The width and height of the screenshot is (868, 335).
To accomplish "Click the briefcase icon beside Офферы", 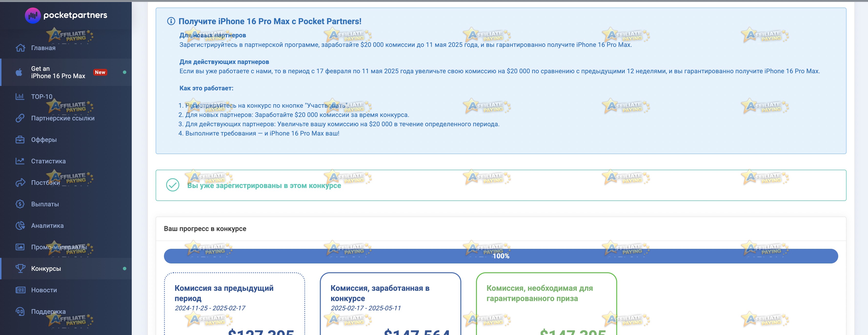I will click(20, 140).
